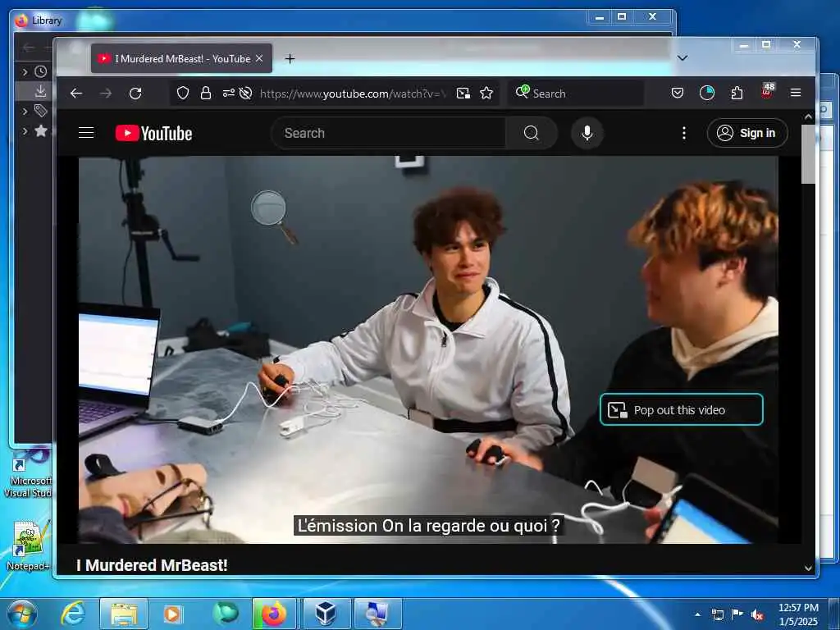Screen dimensions: 840x630
Task: Expand All Bookmarks row in Library
Action: (25, 130)
